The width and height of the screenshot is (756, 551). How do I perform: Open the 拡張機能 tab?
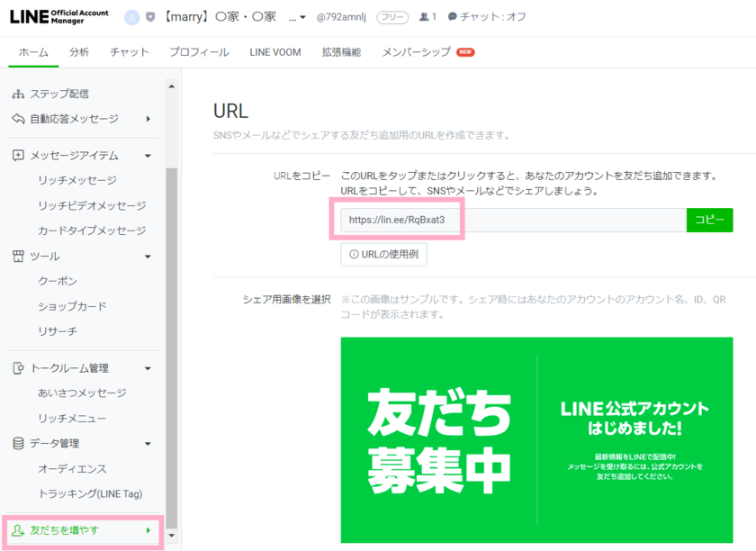click(x=341, y=52)
